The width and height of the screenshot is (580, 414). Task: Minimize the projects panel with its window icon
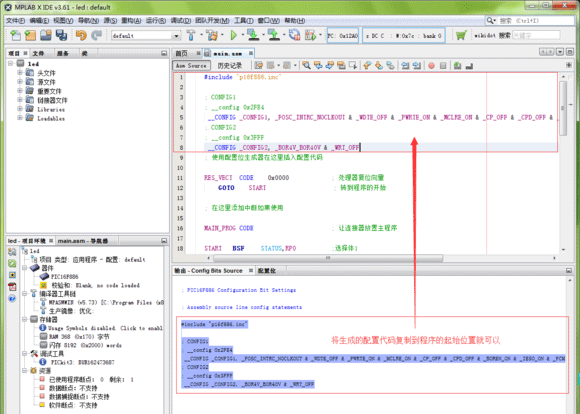click(164, 54)
